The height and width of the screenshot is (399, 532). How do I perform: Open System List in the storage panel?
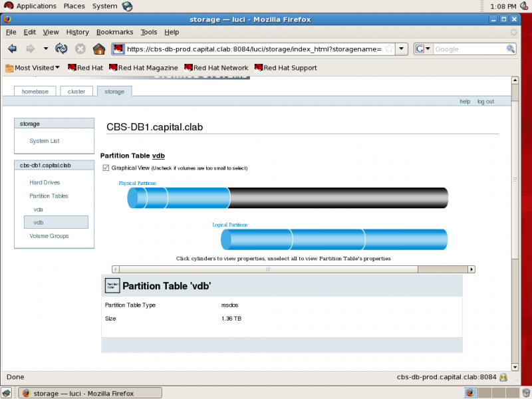(44, 141)
